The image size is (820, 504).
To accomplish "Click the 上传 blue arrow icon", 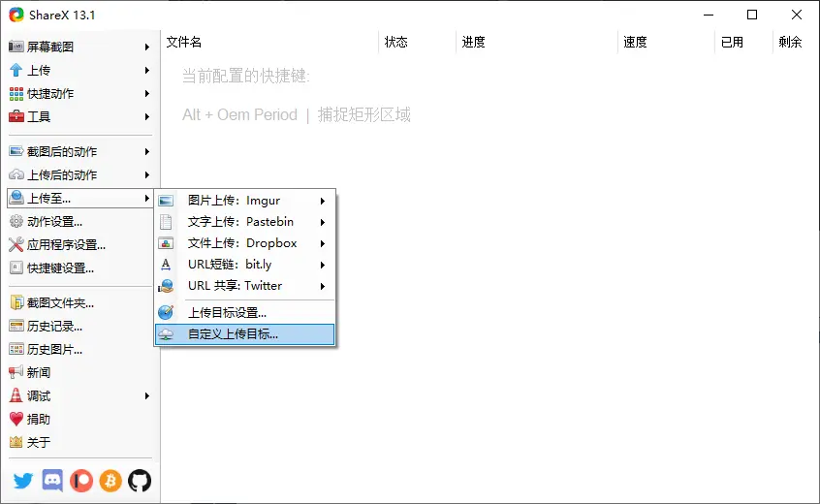I will [16, 70].
